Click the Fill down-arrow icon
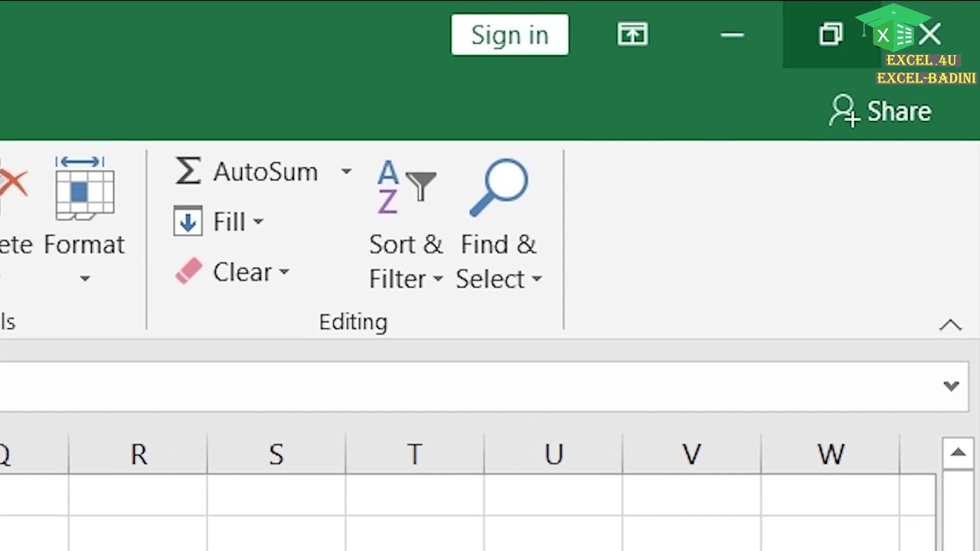The image size is (980, 551). point(188,221)
